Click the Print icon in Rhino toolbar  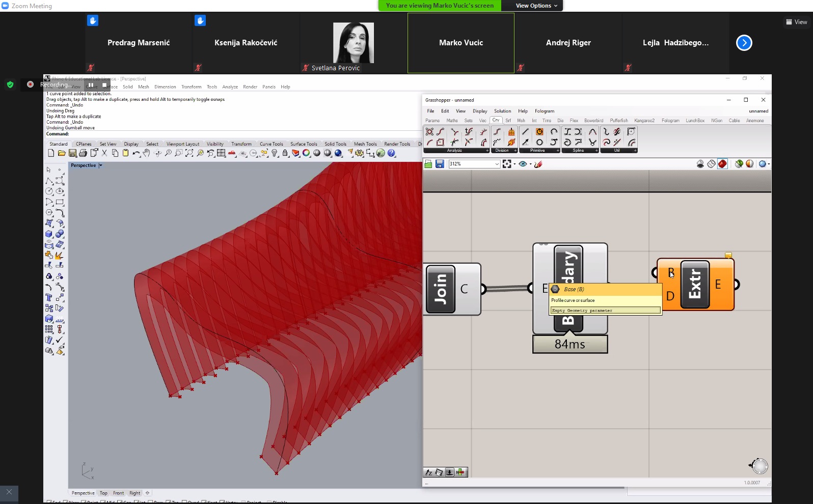[x=83, y=153]
